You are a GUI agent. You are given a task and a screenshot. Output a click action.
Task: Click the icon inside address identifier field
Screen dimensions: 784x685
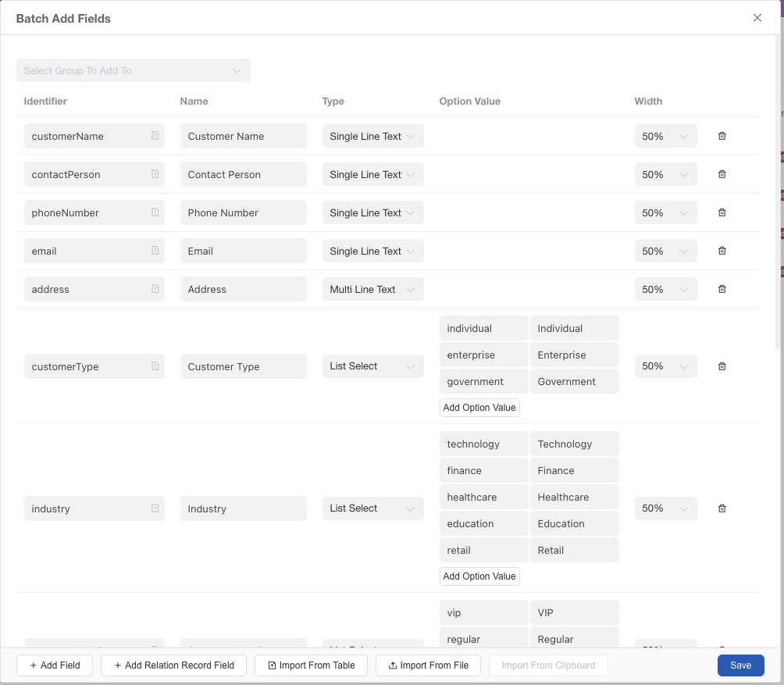155,289
